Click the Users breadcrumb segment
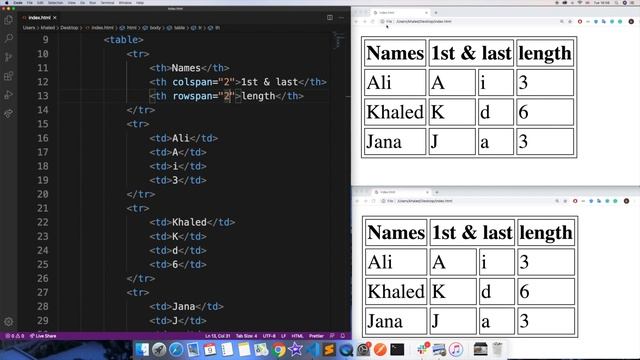This screenshot has width=640, height=360. 29,28
